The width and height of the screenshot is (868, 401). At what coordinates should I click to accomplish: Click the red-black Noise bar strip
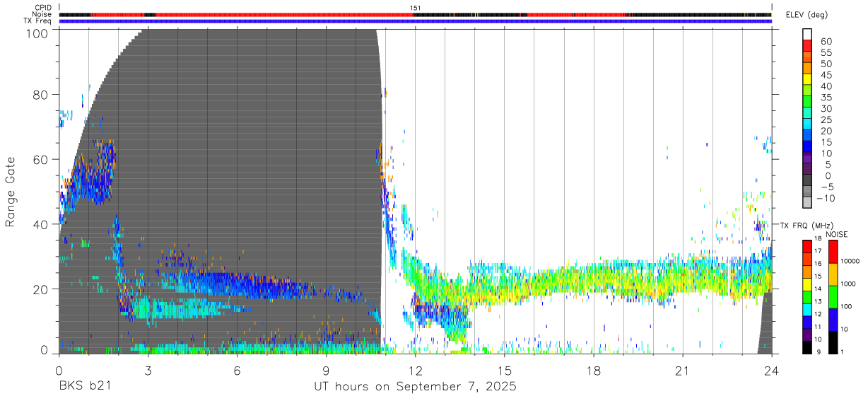pyautogui.click(x=415, y=14)
